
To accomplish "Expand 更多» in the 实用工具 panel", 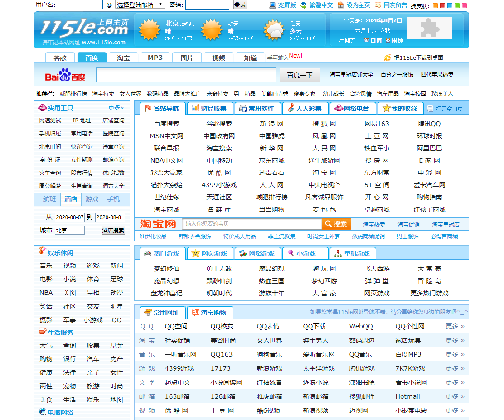I will click(116, 108).
